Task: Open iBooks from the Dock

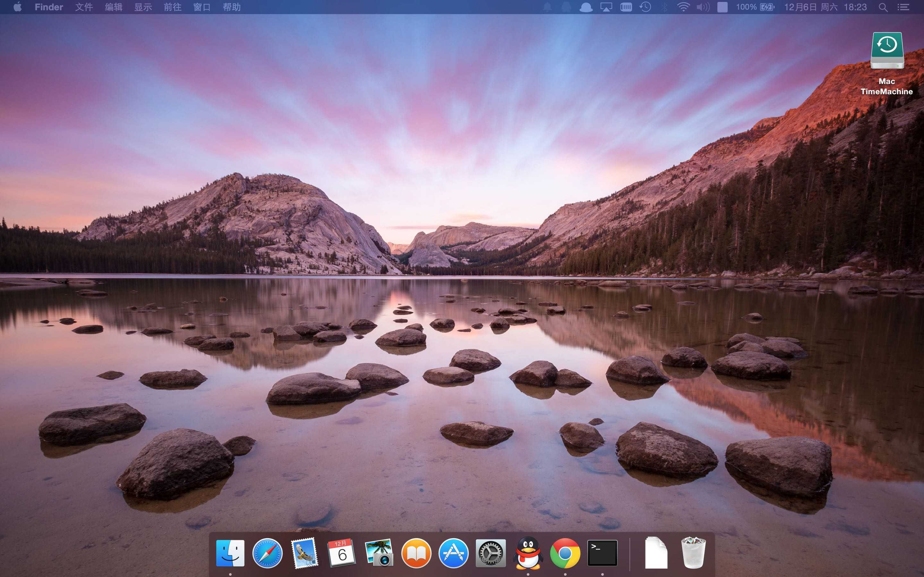Action: point(416,553)
